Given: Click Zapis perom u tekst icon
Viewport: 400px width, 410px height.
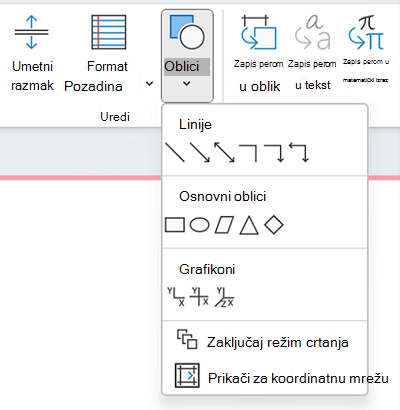Looking at the screenshot, I should (313, 32).
